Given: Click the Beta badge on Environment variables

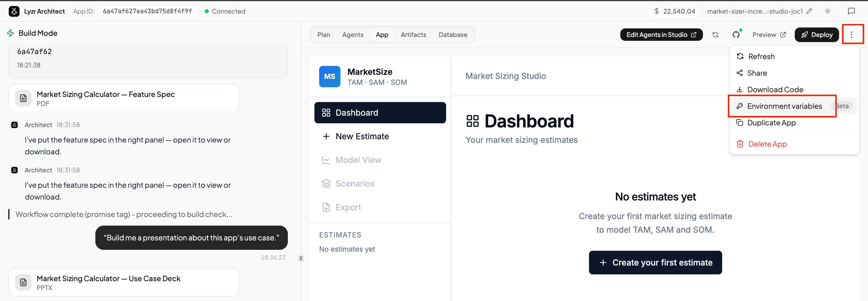Looking at the screenshot, I should coord(842,106).
